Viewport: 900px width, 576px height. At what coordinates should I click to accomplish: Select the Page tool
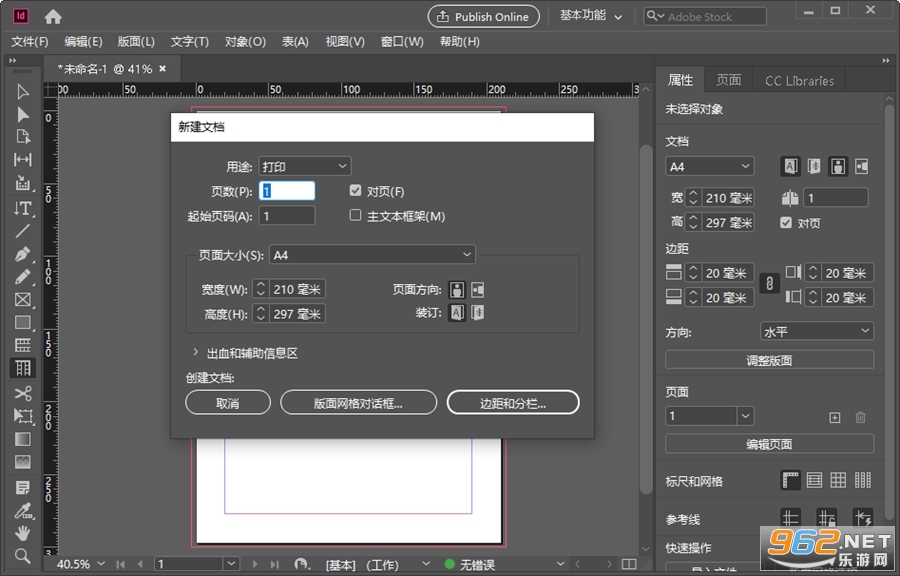coord(23,137)
